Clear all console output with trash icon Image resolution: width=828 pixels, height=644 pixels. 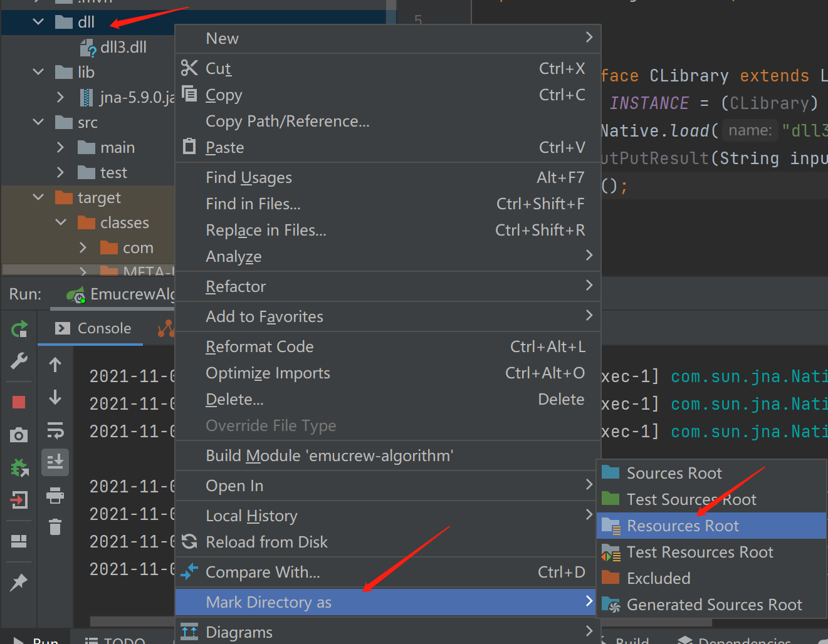(x=55, y=527)
